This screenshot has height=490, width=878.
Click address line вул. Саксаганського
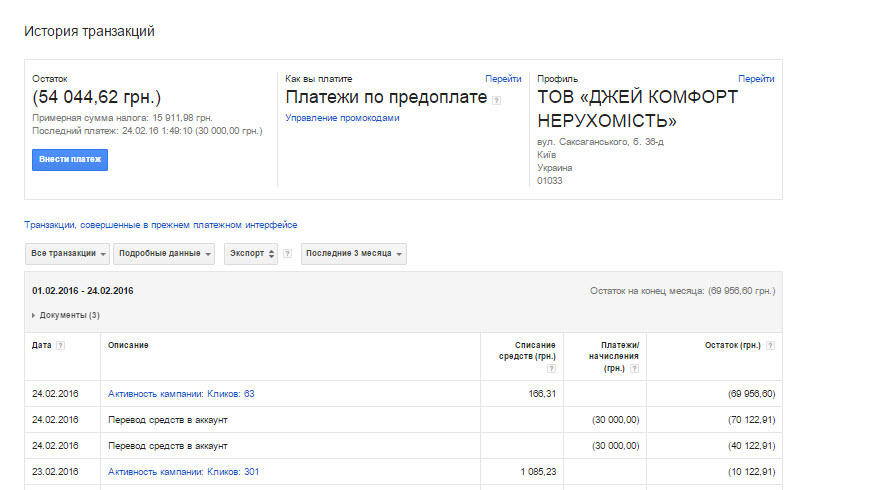click(x=600, y=142)
